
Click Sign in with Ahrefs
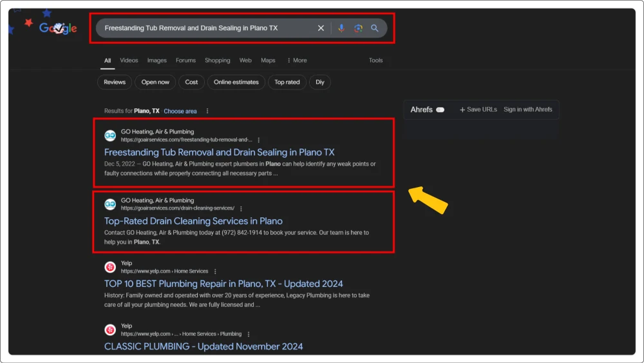528,110
